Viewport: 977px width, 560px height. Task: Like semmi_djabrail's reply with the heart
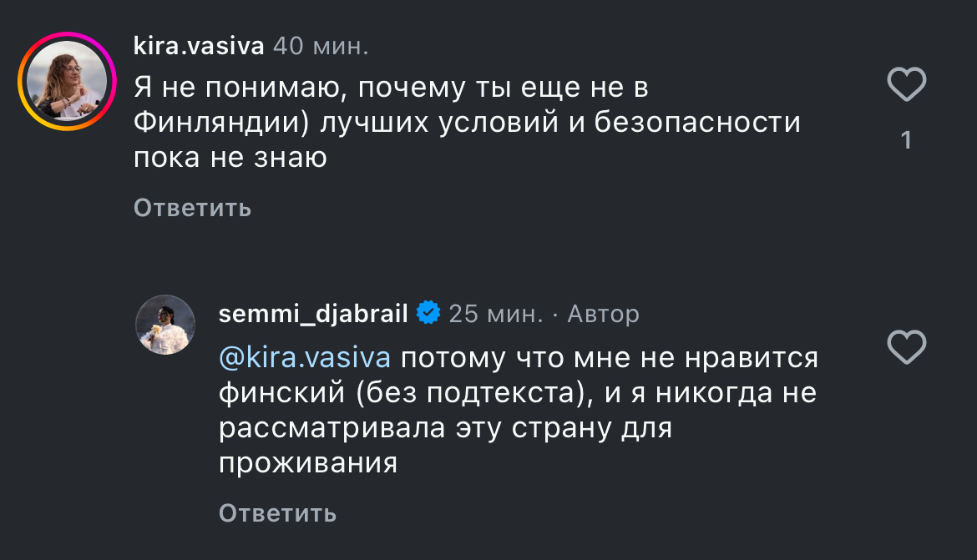coord(907,347)
